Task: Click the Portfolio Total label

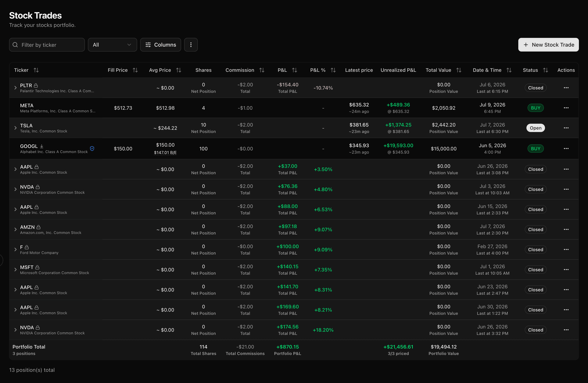Action: coord(29,347)
